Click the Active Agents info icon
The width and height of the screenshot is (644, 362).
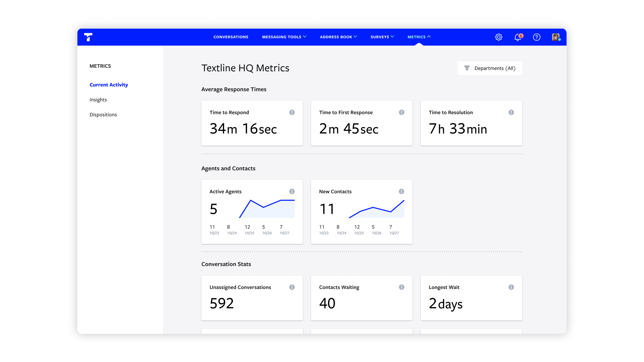[x=292, y=191]
